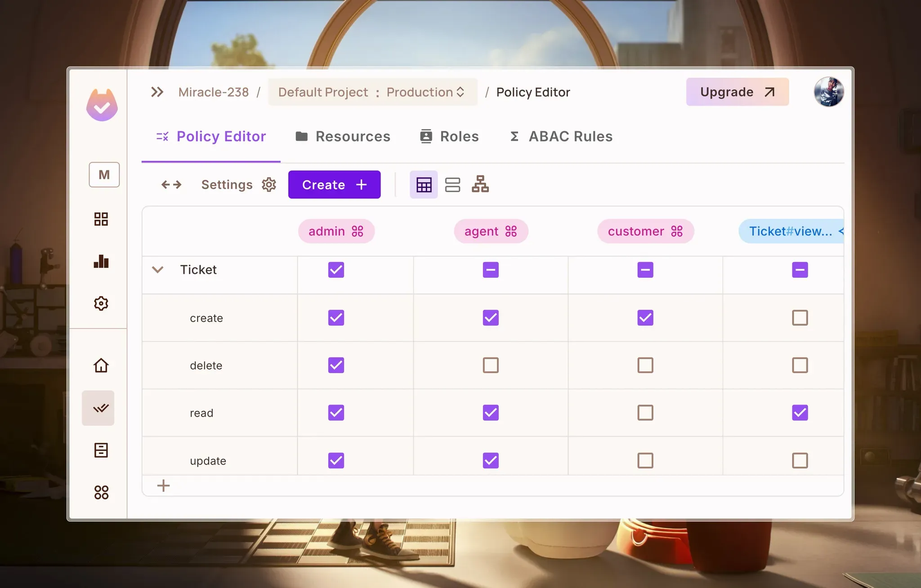Switch to the hierarchy graph view icon

480,184
